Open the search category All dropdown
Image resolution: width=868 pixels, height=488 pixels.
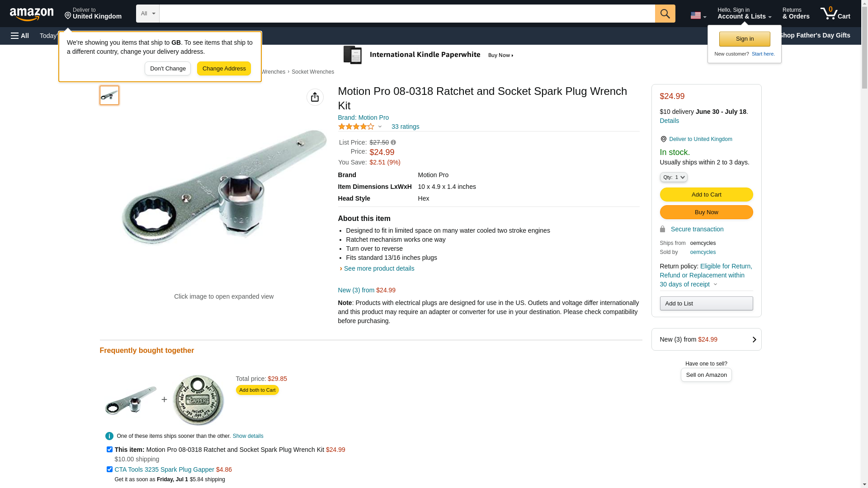coord(147,14)
